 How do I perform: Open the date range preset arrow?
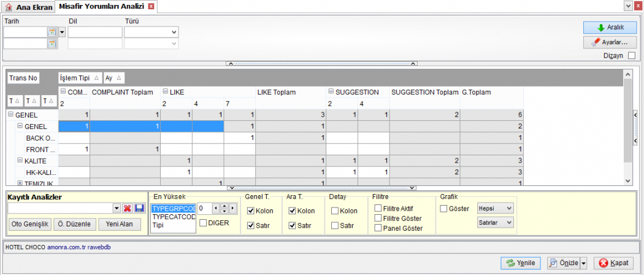[62, 32]
